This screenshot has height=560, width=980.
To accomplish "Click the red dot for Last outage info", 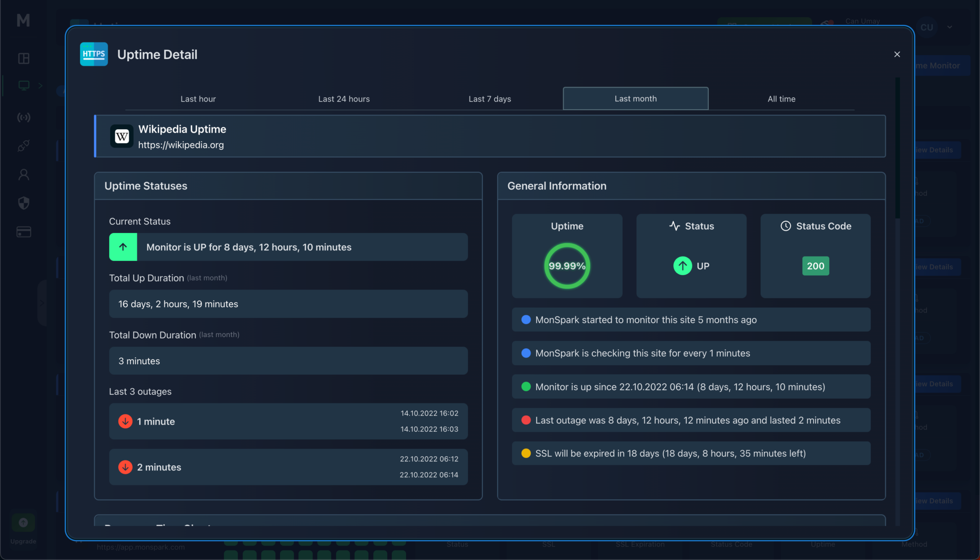I will pyautogui.click(x=526, y=420).
